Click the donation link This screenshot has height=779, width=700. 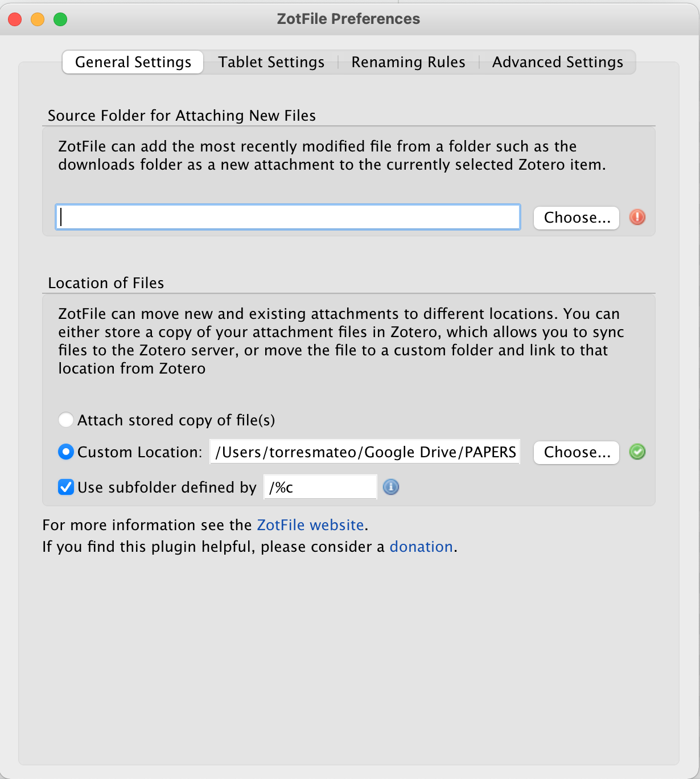[421, 546]
